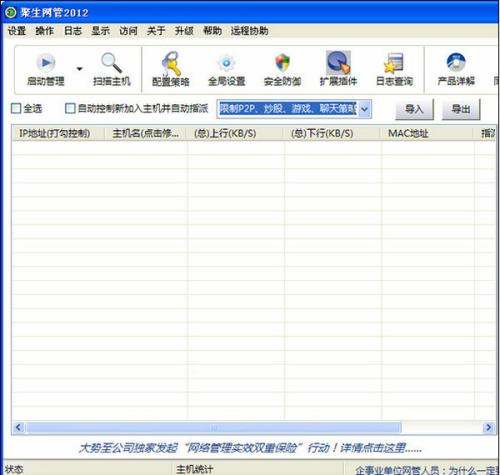Open 全局设置 gear icon

coord(226,63)
